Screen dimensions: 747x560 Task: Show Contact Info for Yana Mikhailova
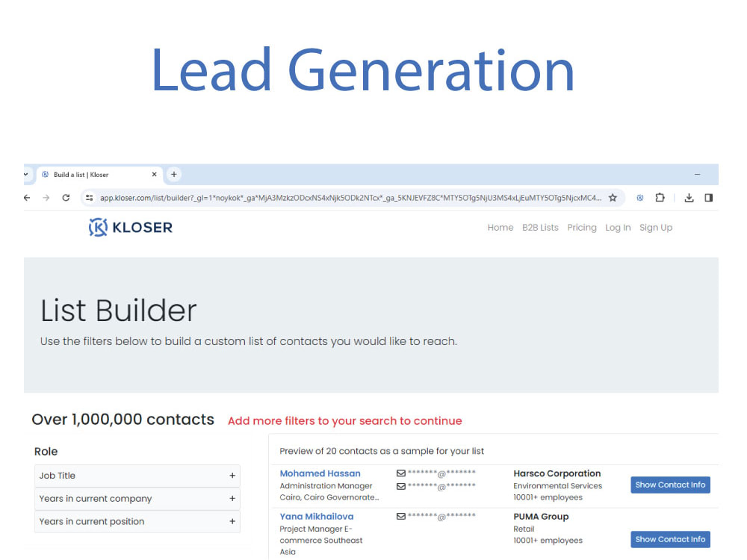click(x=670, y=539)
